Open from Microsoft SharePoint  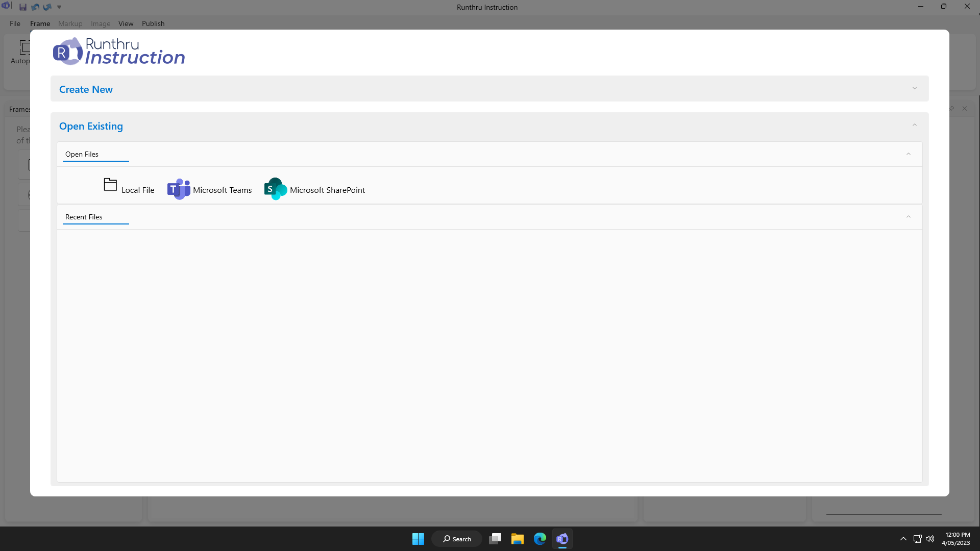[314, 189]
